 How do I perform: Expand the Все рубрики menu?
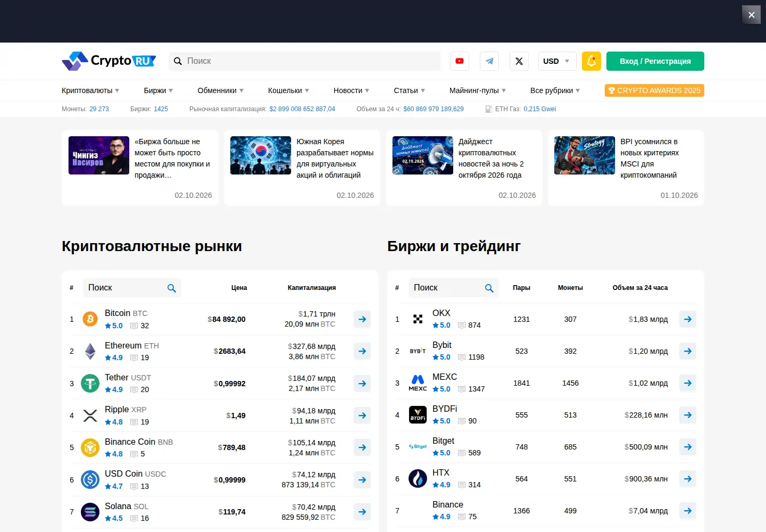coord(555,90)
